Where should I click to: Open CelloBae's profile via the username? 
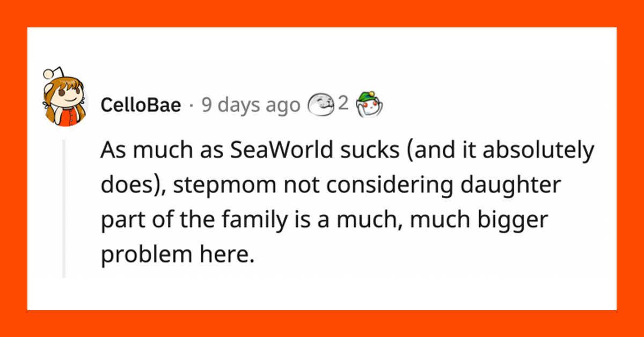(141, 105)
